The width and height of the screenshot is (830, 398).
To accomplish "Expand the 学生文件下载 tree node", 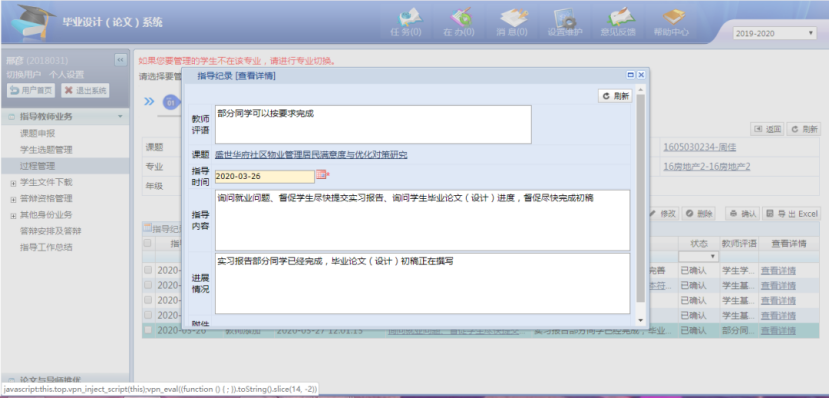I will (x=13, y=183).
